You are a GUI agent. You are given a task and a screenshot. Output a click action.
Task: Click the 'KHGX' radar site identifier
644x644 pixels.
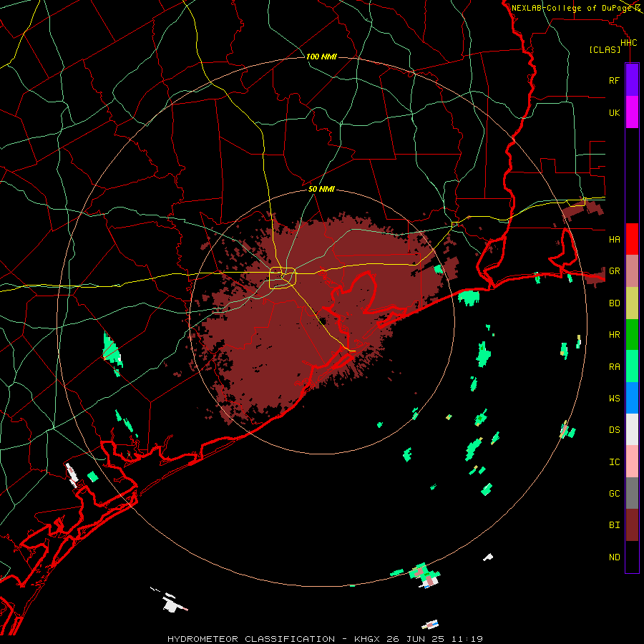point(367,639)
